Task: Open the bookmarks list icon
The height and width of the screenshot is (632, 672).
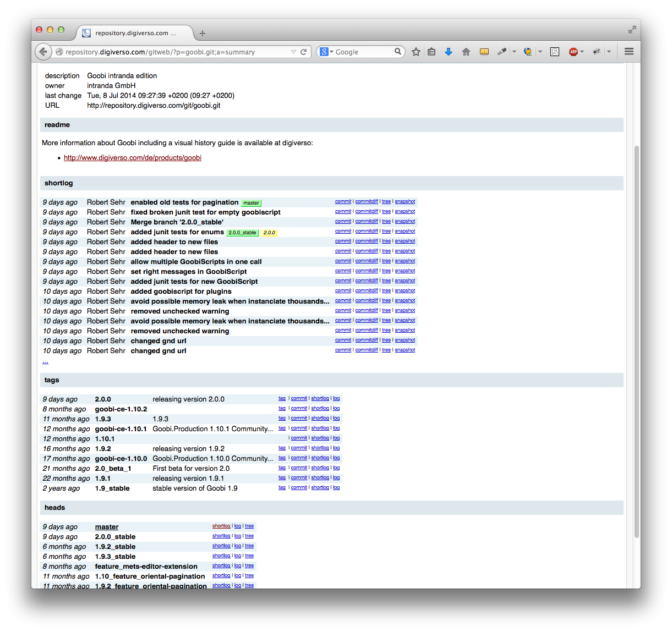Action: click(x=431, y=52)
